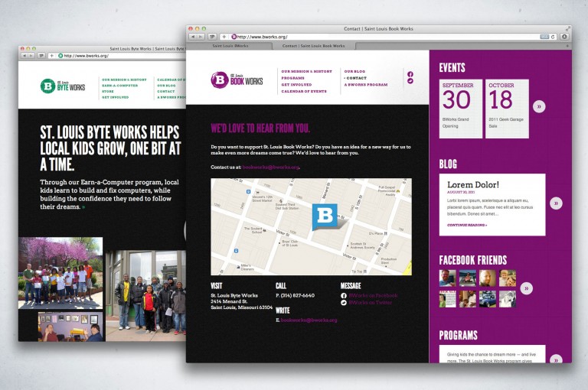Click the Twitter icon under Message
The image size is (588, 390).
pos(344,302)
